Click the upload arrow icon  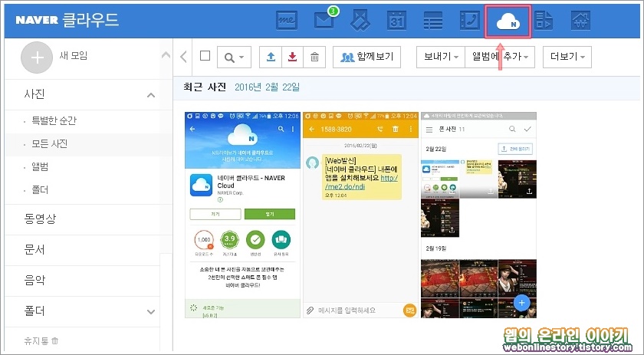(x=271, y=57)
